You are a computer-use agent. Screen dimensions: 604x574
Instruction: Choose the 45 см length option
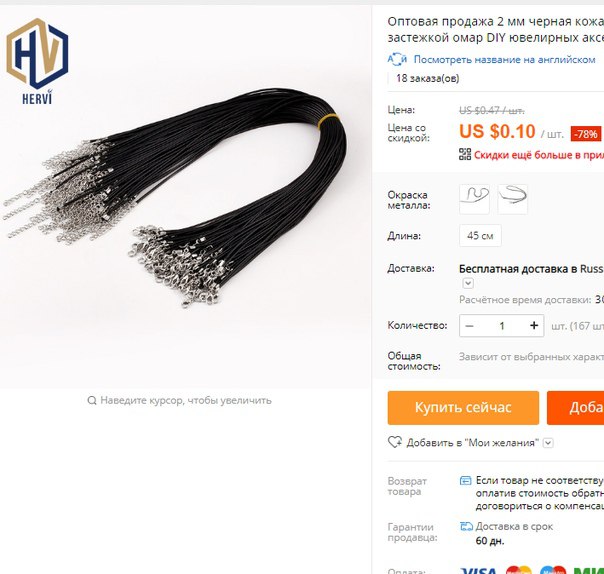tap(480, 235)
